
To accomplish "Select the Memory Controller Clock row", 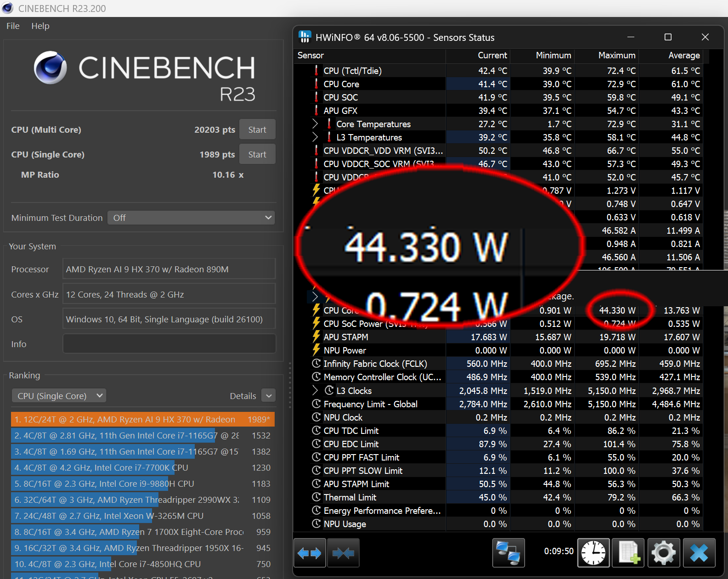I will [499, 377].
